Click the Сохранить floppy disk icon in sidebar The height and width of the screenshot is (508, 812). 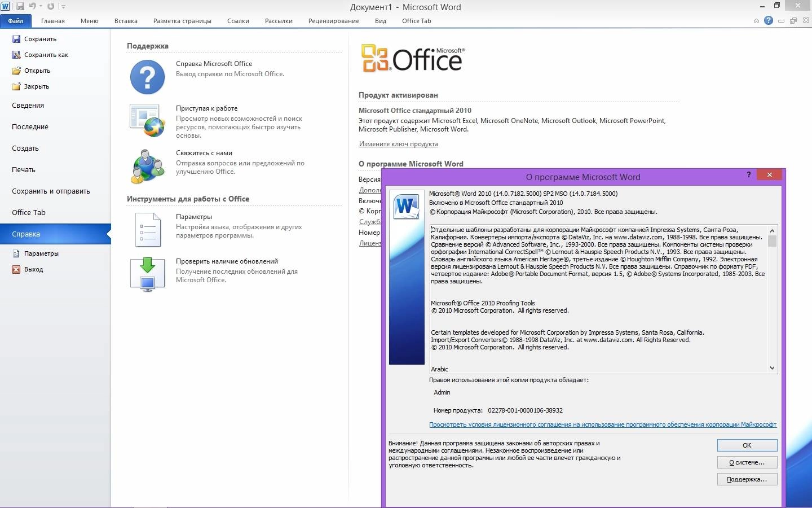(16, 39)
